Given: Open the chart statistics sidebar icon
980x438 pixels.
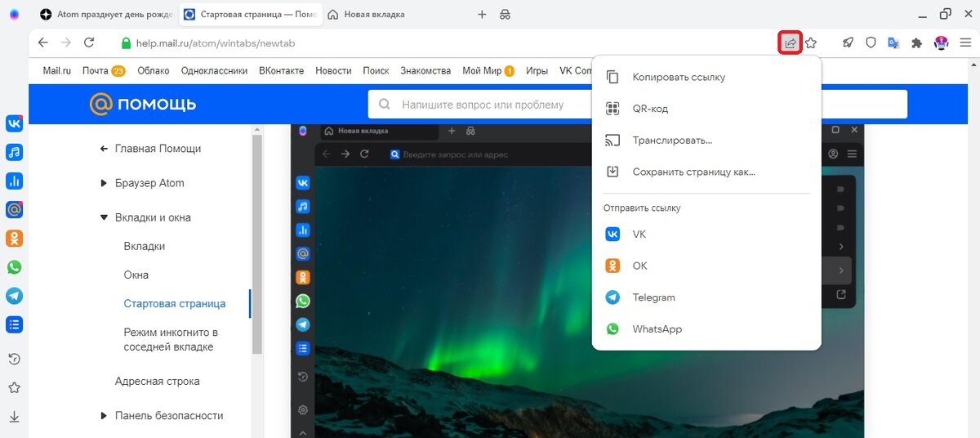Looking at the screenshot, I should click(x=14, y=181).
